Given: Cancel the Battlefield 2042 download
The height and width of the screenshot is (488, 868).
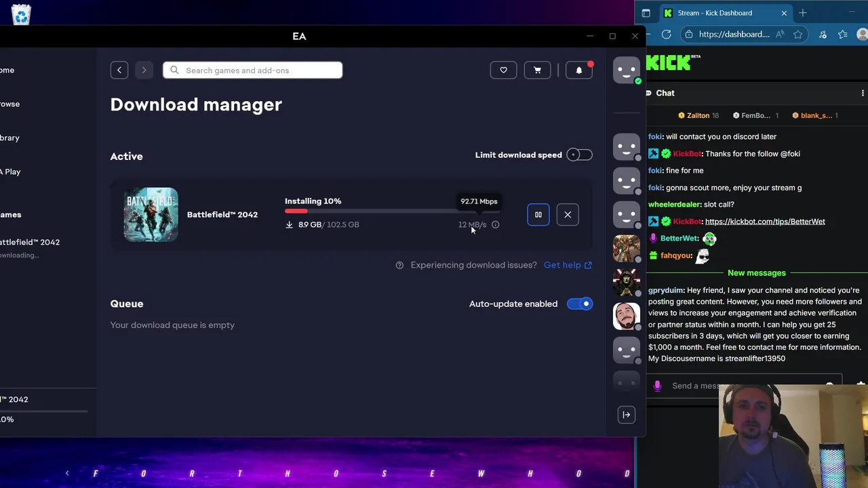Looking at the screenshot, I should (x=568, y=215).
